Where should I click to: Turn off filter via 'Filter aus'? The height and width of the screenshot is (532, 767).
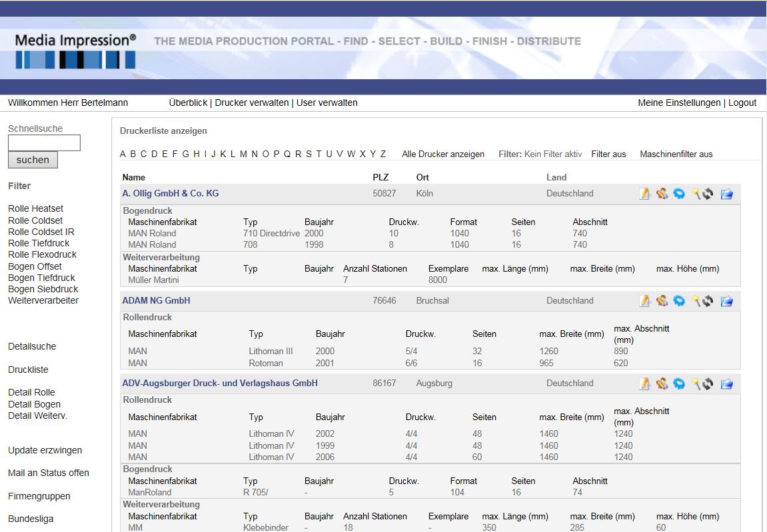608,154
